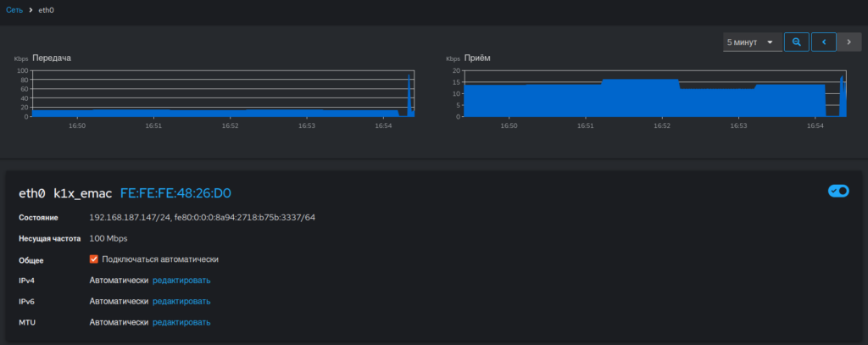Edit IPv4 settings via редактировать link
Image resolution: width=868 pixels, height=345 pixels.
pos(181,281)
